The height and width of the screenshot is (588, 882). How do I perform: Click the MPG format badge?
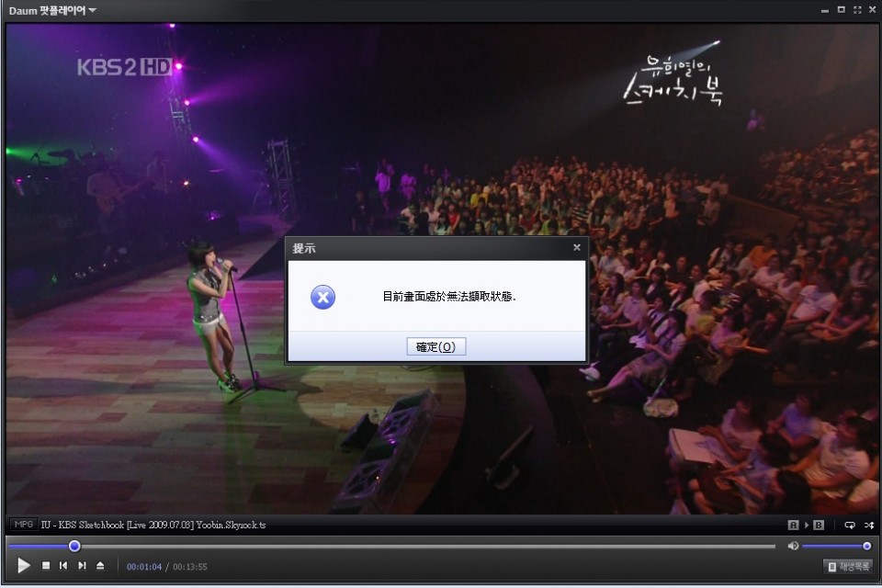pyautogui.click(x=24, y=525)
